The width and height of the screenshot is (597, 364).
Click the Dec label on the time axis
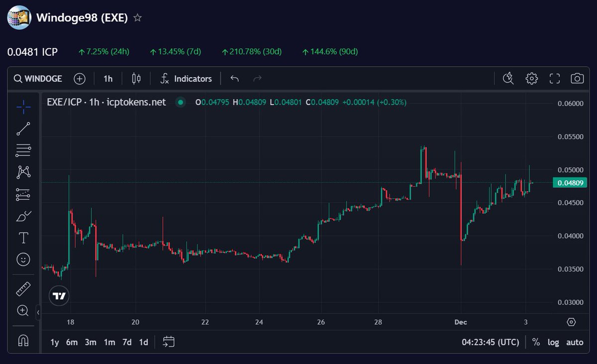[x=461, y=322]
